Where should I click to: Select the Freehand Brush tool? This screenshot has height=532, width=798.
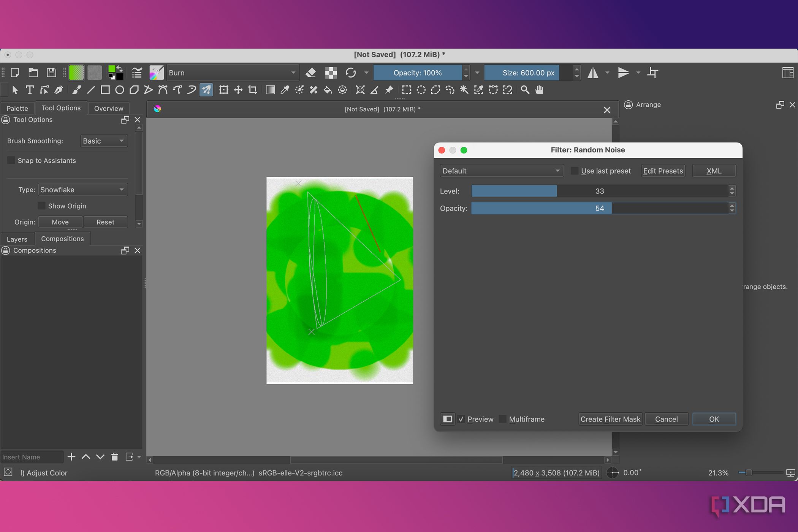76,90
